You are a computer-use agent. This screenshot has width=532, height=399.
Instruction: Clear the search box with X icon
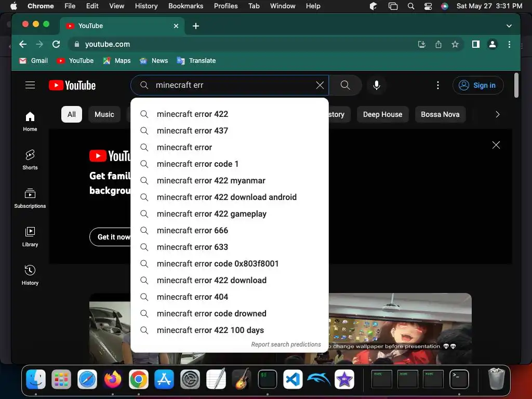(x=320, y=85)
